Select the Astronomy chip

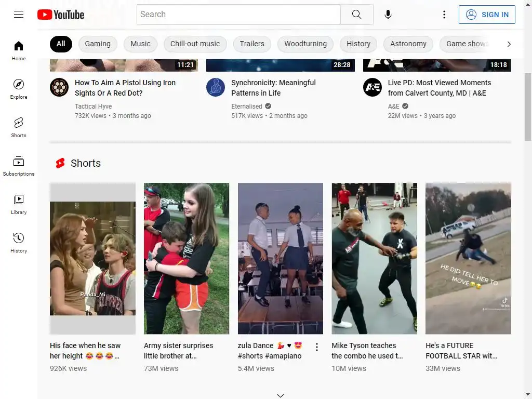408,44
